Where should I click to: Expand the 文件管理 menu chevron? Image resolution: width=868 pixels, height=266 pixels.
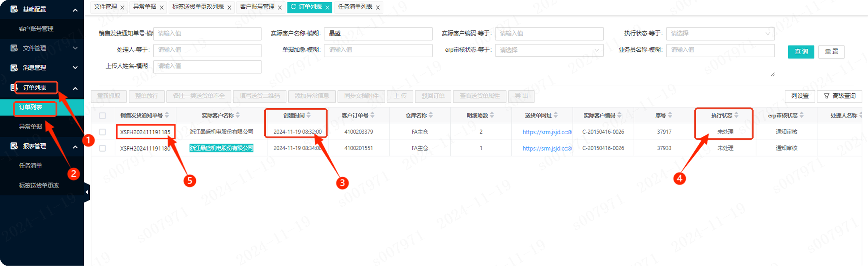click(75, 48)
